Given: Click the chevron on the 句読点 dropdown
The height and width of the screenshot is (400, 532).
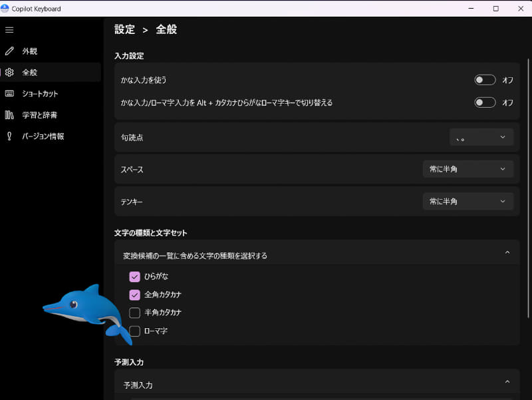Looking at the screenshot, I should [503, 136].
